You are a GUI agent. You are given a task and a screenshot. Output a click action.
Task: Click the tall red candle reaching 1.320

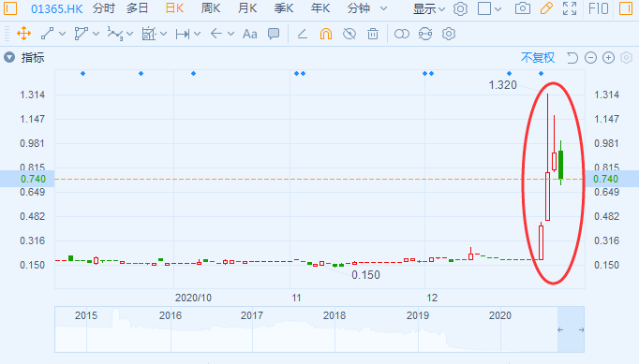click(548, 157)
